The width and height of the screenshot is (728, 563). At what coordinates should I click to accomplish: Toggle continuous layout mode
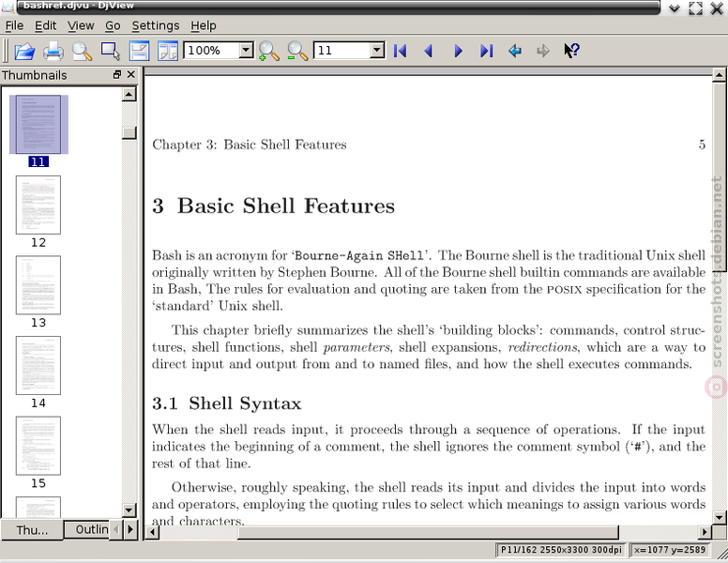pyautogui.click(x=139, y=51)
